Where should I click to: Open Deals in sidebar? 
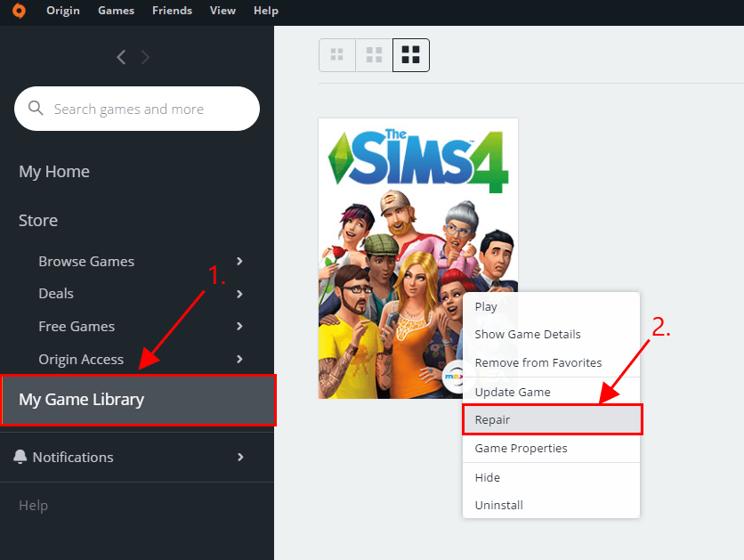(x=56, y=294)
